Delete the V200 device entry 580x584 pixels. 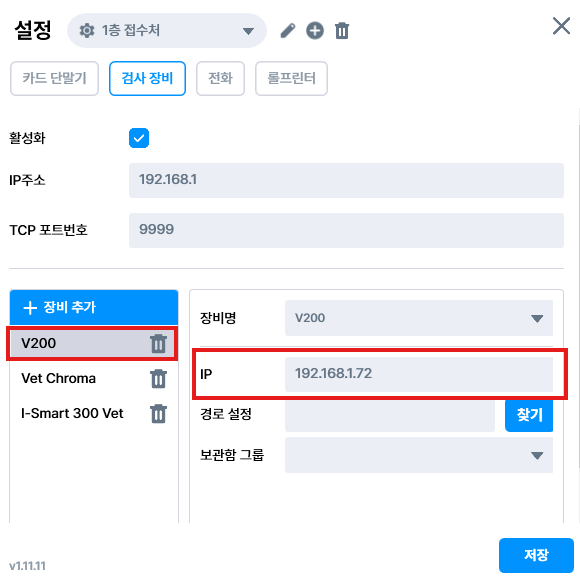(158, 343)
